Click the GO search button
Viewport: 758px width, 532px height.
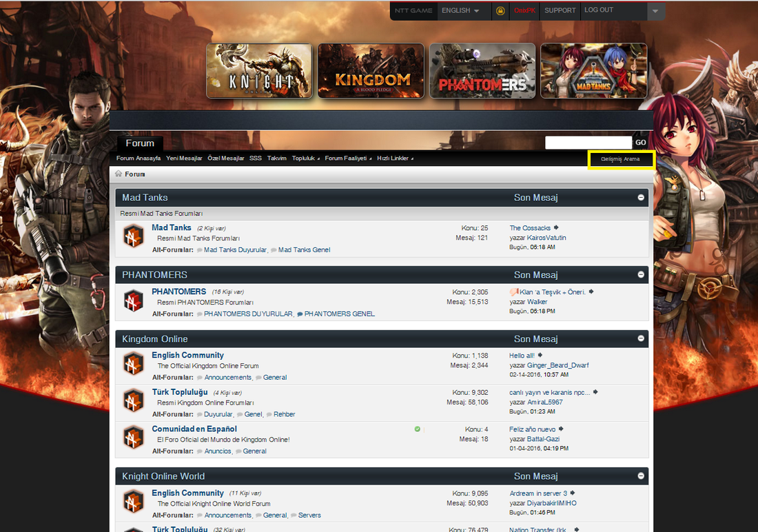pos(641,142)
